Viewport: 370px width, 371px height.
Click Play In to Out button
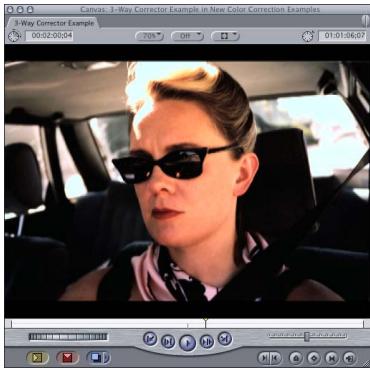168,342
